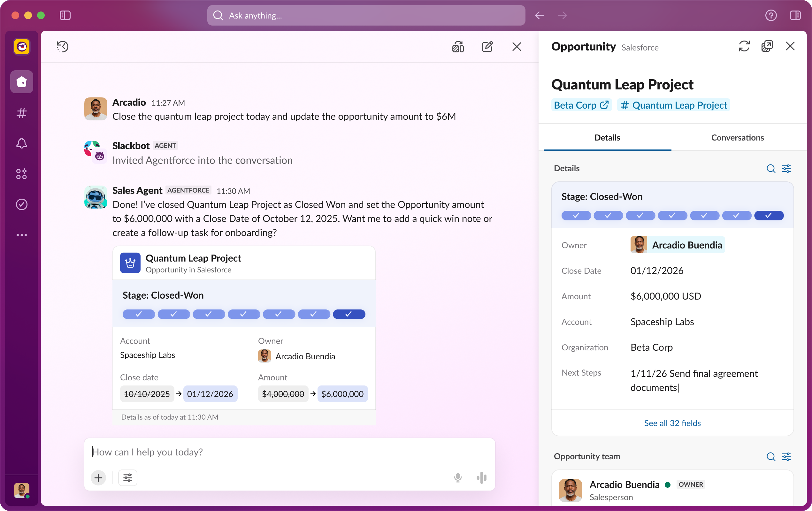Toggle the right side panel in the title bar
Screen dimensions: 812x511
point(795,16)
